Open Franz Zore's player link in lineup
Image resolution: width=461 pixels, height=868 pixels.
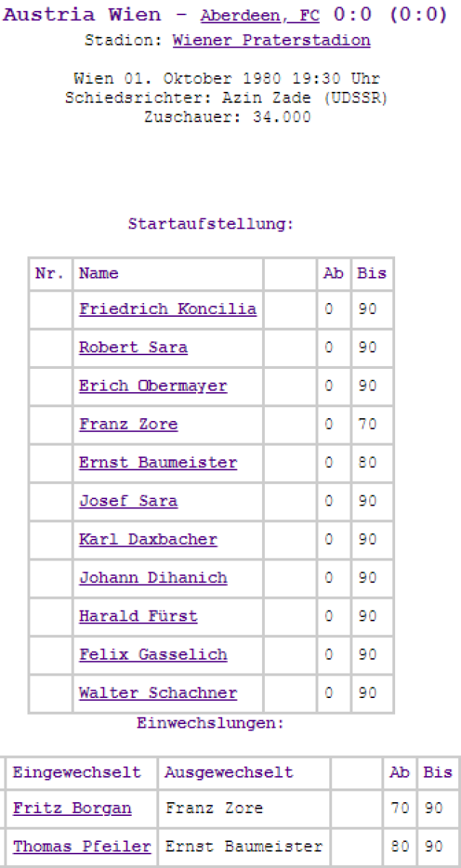click(x=128, y=425)
